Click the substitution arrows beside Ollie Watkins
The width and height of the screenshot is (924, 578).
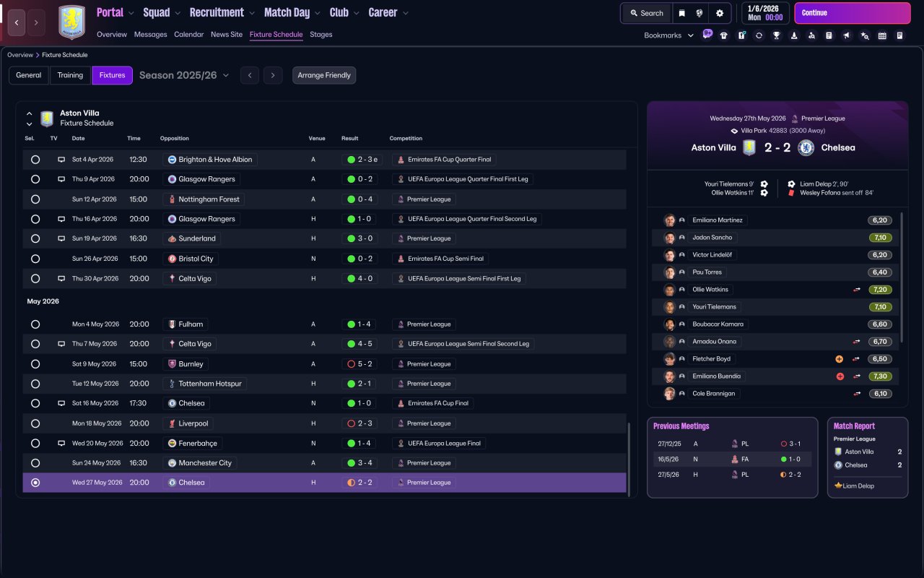tap(857, 290)
